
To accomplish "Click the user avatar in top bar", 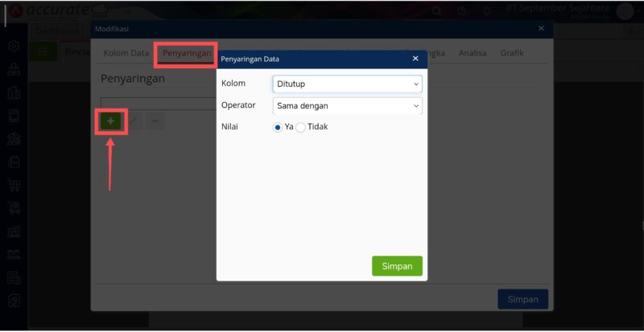I will 625,10.
